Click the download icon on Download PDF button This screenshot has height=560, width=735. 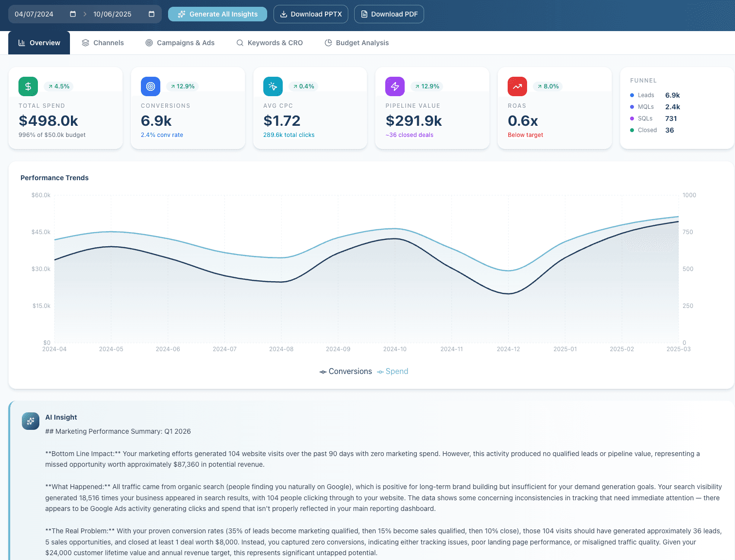coord(363,14)
